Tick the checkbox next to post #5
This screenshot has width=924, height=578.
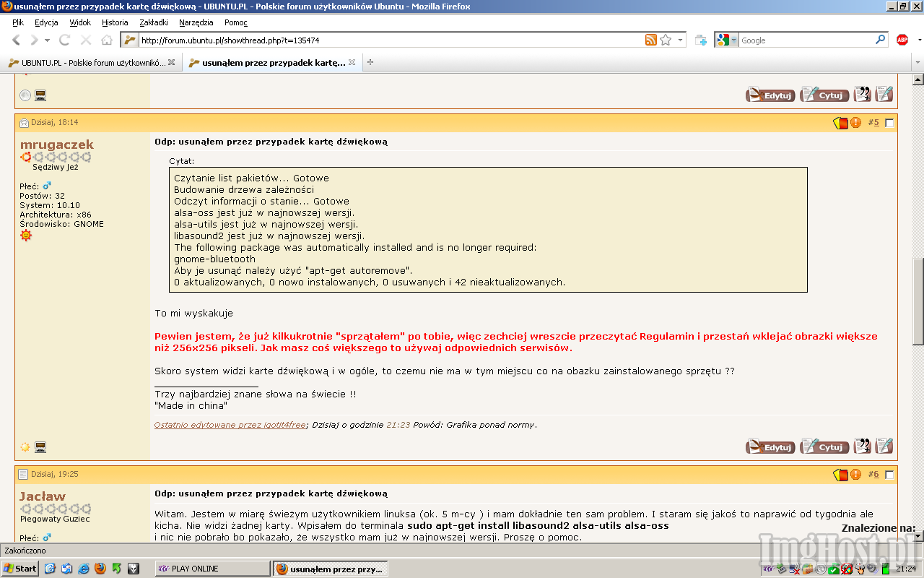click(889, 123)
